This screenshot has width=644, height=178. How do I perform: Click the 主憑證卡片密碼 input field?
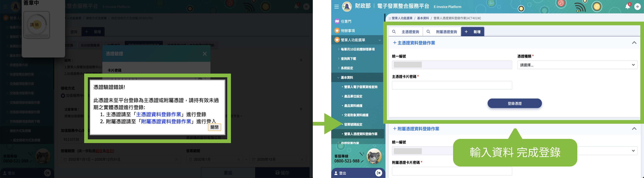coord(452,85)
